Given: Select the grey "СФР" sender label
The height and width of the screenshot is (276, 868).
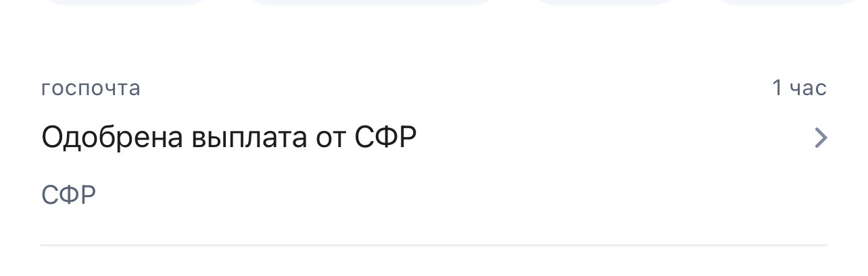Looking at the screenshot, I should coord(68,195).
